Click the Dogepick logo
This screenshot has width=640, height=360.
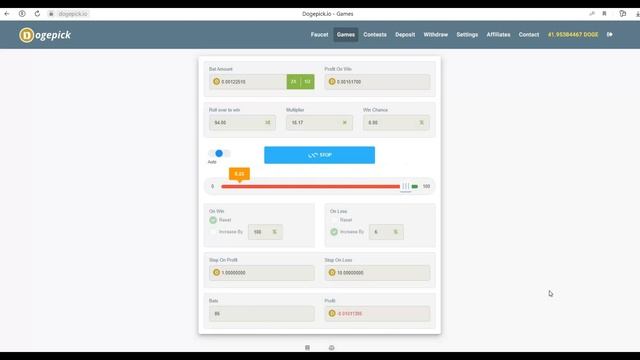click(45, 35)
